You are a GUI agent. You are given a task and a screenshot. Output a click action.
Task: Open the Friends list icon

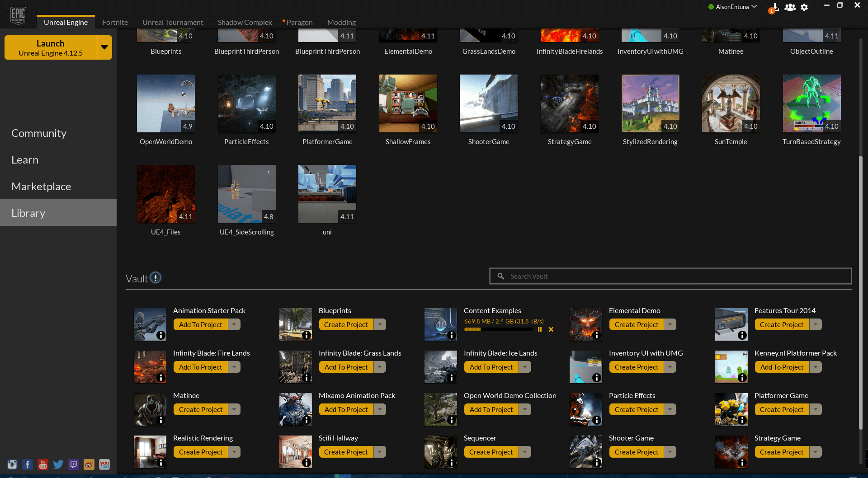coord(790,8)
